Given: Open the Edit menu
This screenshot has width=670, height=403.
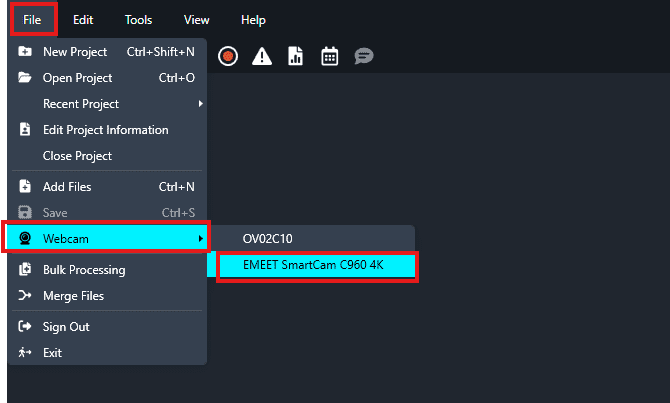Looking at the screenshot, I should 83,19.
